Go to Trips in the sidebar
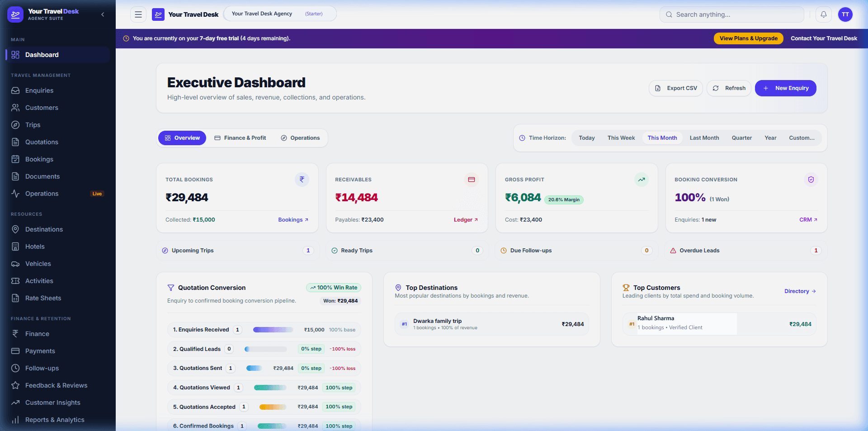 (58, 125)
